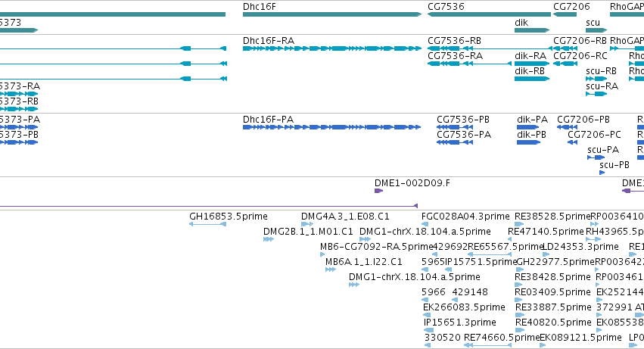Select the RE65567.5prime EST glyph

point(490,254)
